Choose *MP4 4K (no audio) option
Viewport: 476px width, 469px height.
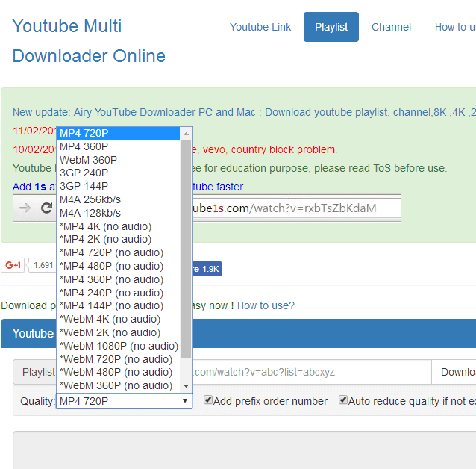(118, 226)
